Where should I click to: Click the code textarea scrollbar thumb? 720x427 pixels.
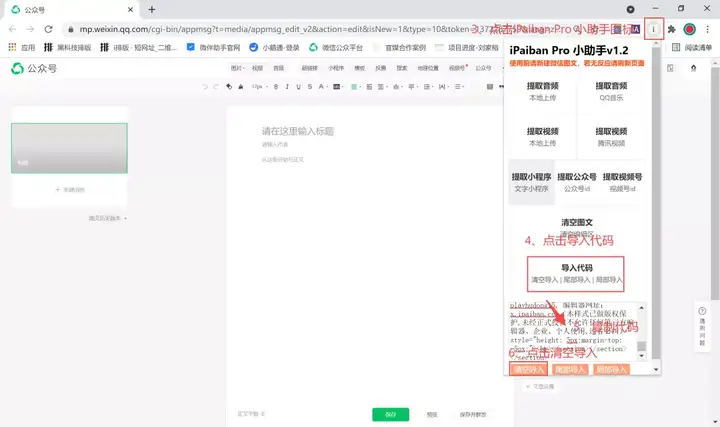641,346
